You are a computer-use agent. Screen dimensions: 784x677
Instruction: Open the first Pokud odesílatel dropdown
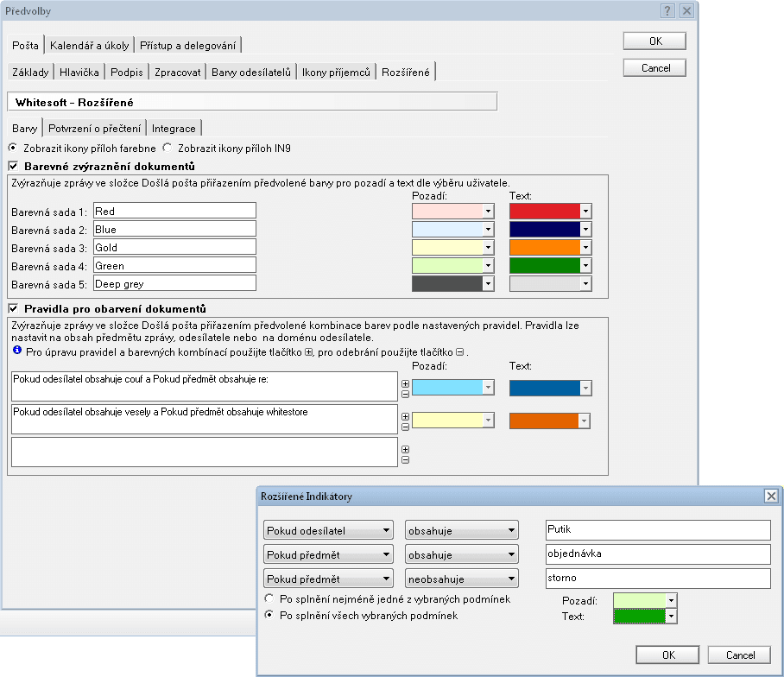coord(327,530)
